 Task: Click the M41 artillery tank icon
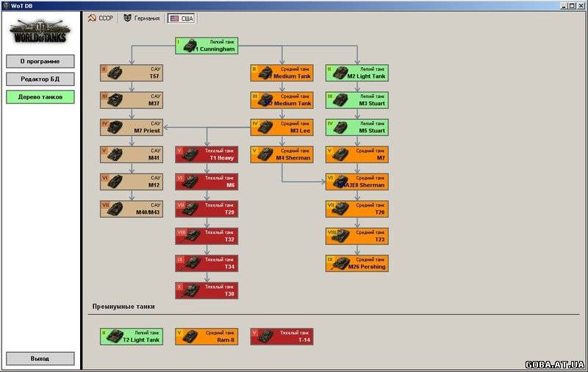tap(115, 154)
